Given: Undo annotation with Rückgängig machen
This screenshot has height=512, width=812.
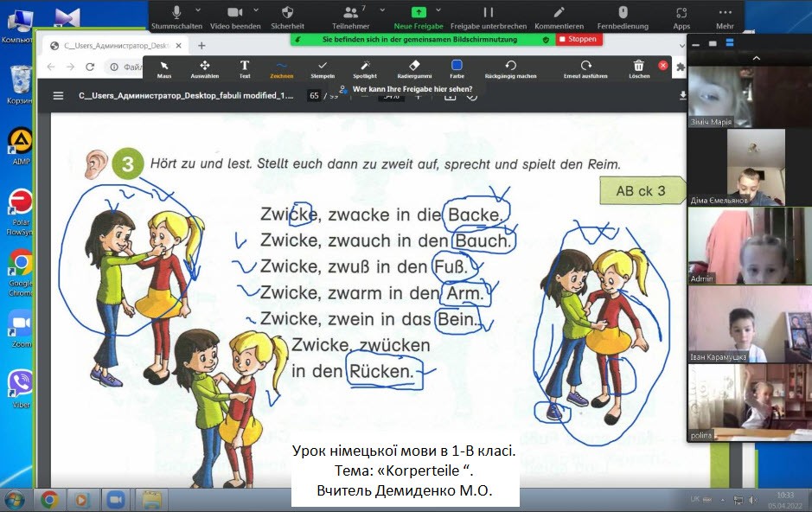Looking at the screenshot, I should tap(511, 68).
